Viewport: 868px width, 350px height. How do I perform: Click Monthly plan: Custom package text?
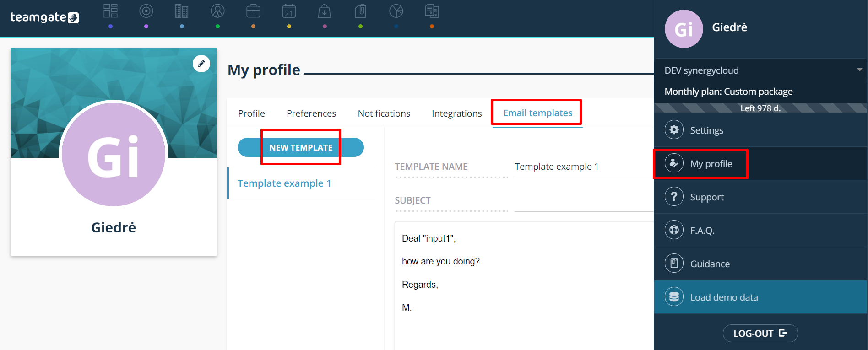[728, 92]
